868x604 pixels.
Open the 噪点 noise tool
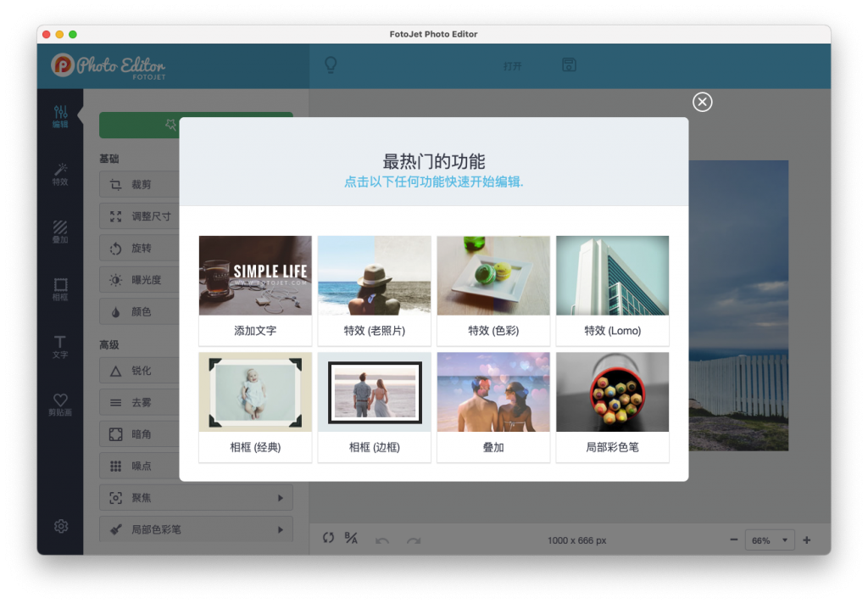pos(140,466)
